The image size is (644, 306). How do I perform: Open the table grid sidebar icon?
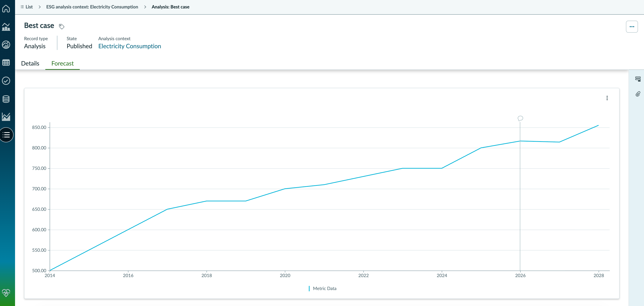6,63
